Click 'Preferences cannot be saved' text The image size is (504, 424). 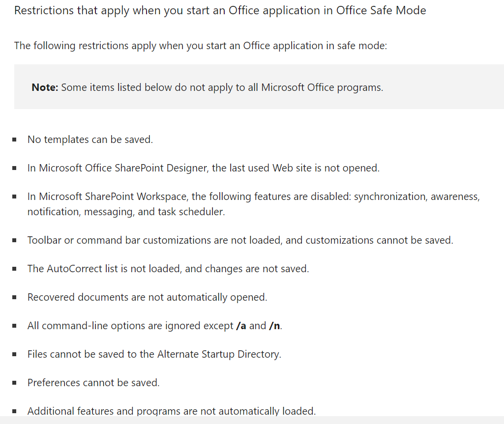coord(93,383)
